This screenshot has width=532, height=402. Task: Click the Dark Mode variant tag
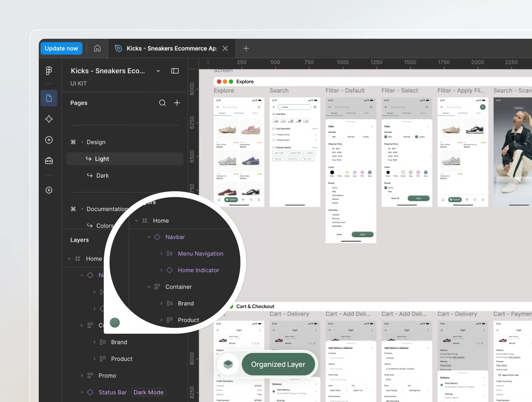[x=148, y=392]
